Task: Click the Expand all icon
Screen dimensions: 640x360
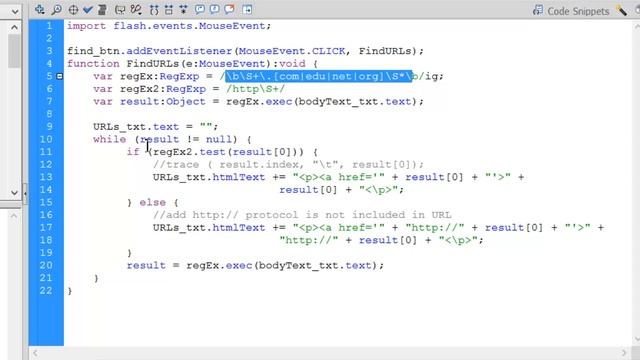Action: (183, 9)
